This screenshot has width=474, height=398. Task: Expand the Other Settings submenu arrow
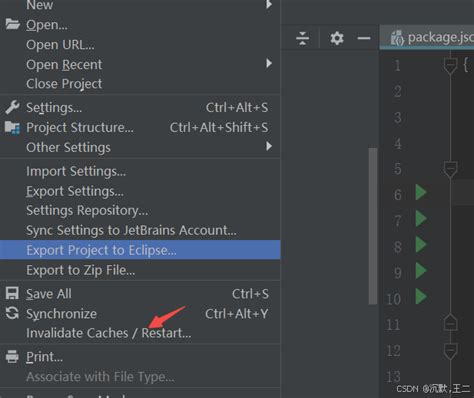[269, 146]
